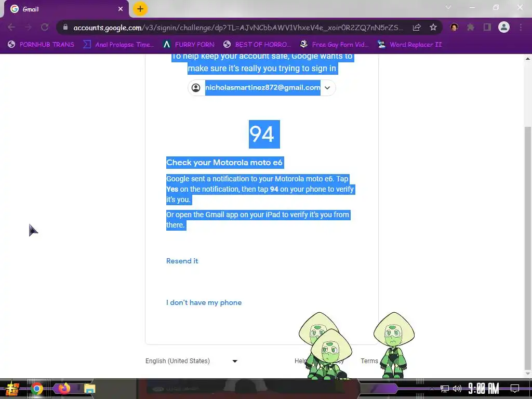Launch Firefox from the taskbar
Viewport: 532px width, 399px height.
(x=64, y=388)
